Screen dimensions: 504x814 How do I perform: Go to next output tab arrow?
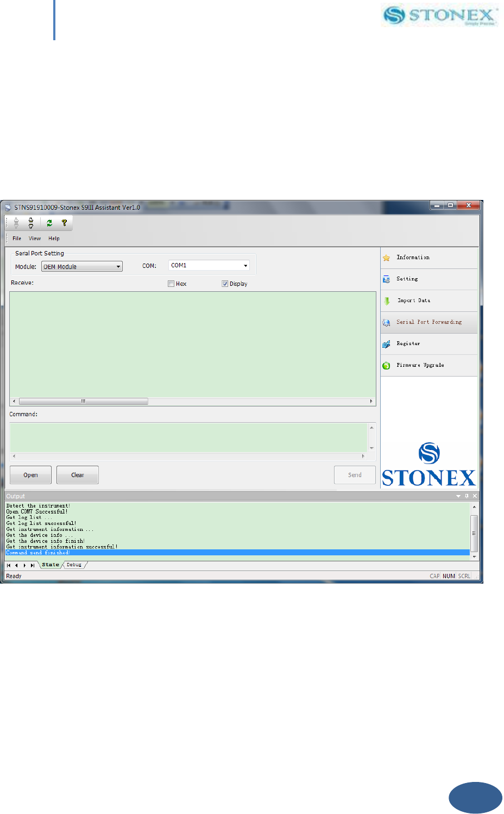[x=24, y=565]
